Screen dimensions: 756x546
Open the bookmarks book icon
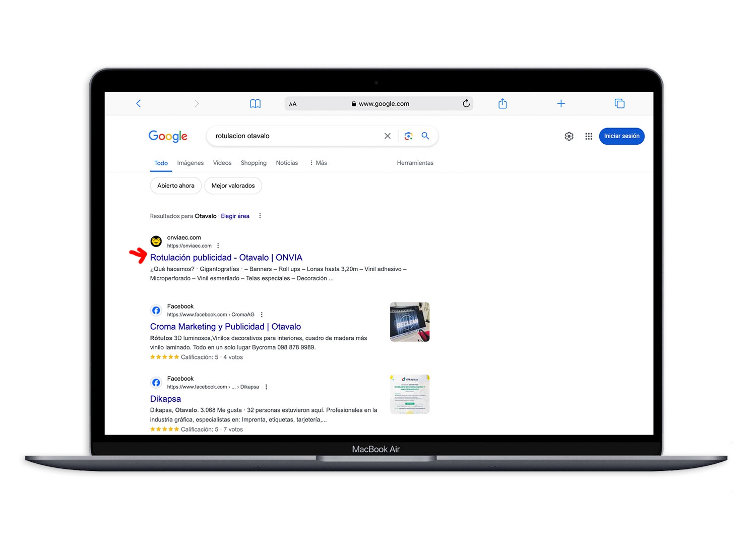click(x=256, y=103)
